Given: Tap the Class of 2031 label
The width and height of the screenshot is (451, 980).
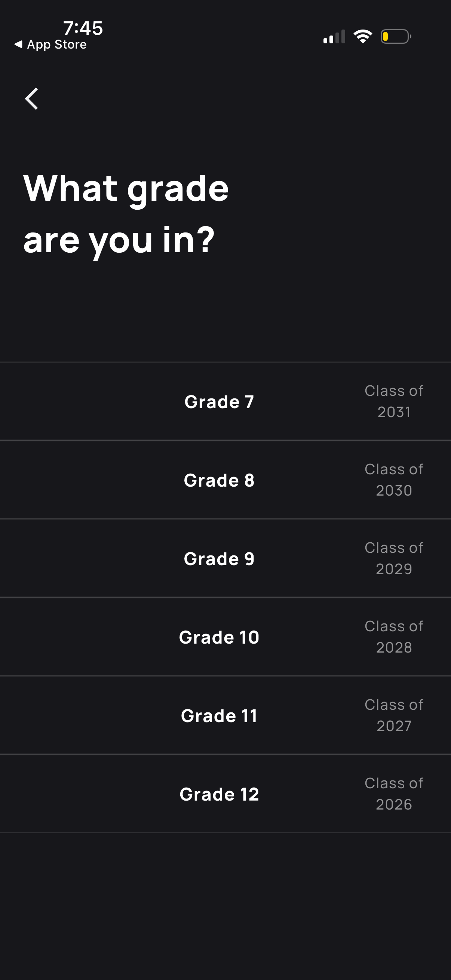Looking at the screenshot, I should point(394,401).
